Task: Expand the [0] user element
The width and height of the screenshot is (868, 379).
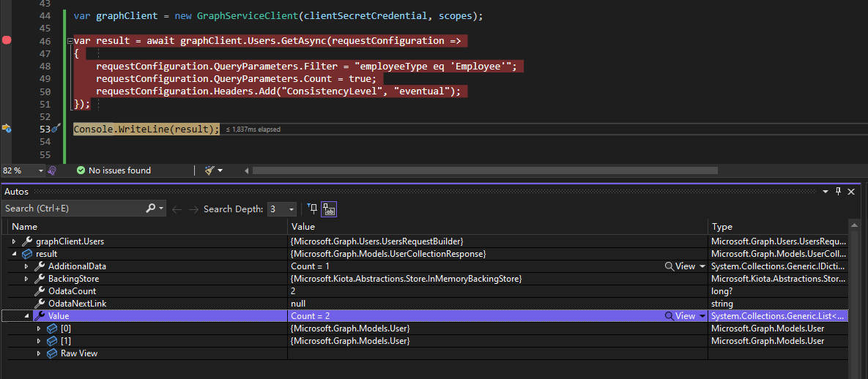Action: pos(39,329)
